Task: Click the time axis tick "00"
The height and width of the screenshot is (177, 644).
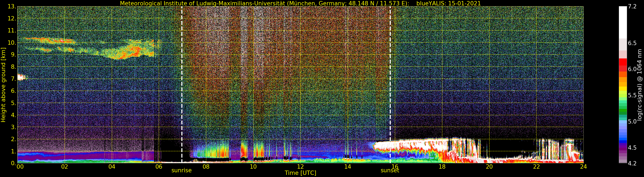Action: (x=20, y=167)
